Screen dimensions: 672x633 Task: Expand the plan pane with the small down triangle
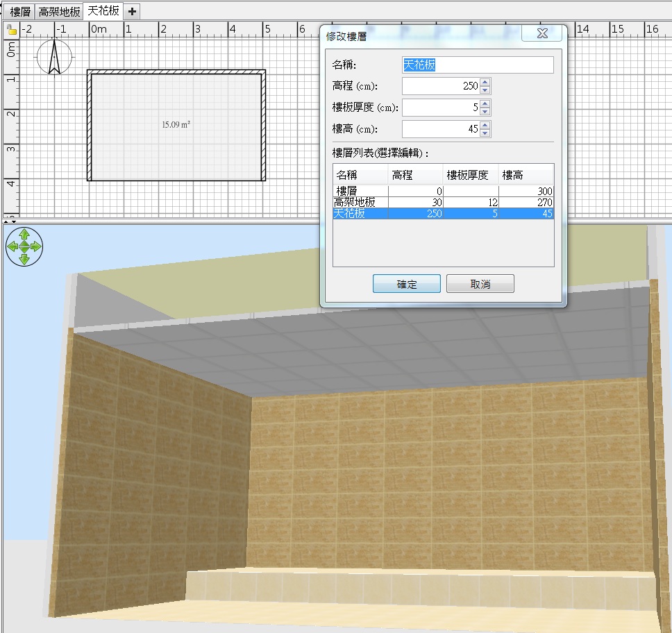point(13,220)
